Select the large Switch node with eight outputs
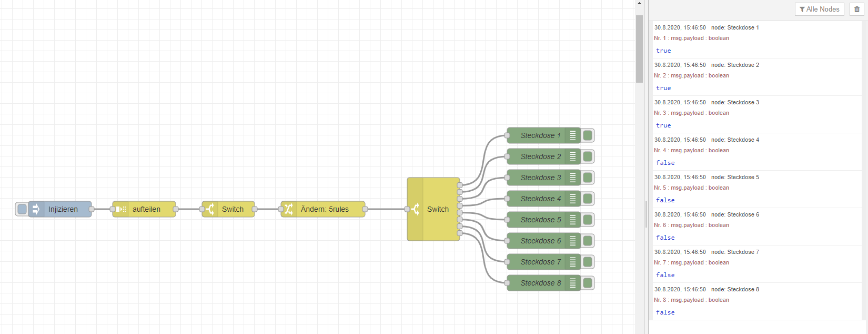868x334 pixels. (x=433, y=209)
